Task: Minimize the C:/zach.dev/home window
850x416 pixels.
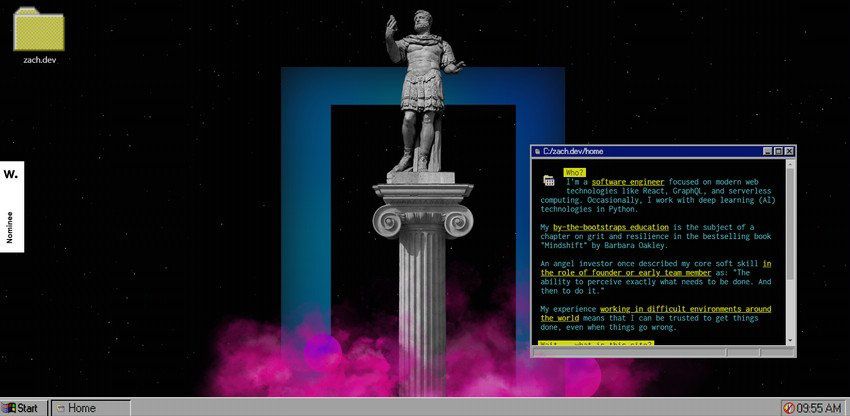Action: click(768, 151)
